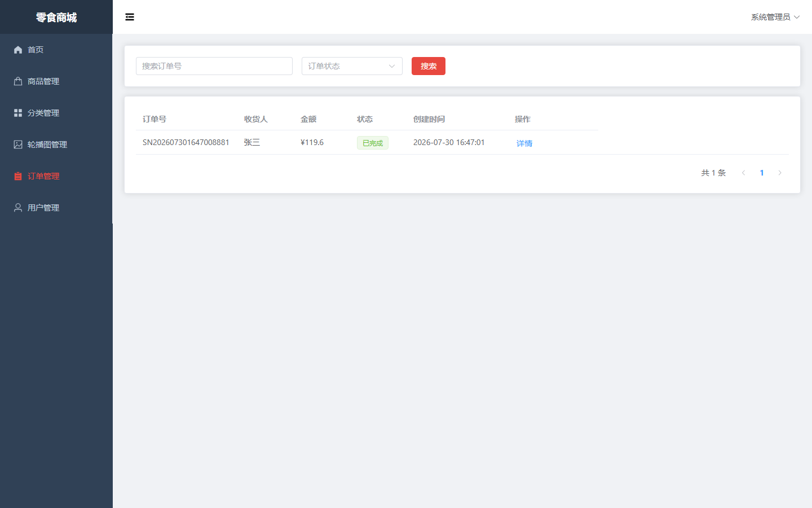Screen dimensions: 812x508
Task: Click the 零食商城 logo title
Action: 56,17
